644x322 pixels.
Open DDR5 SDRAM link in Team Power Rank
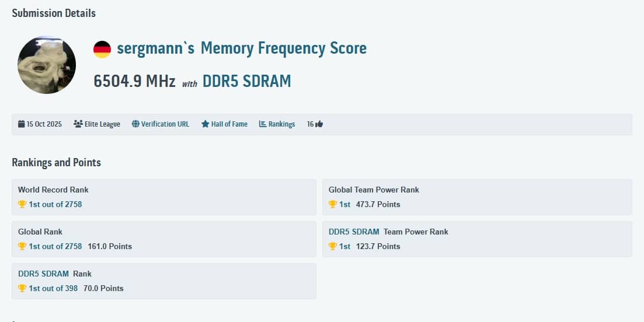[x=354, y=232]
